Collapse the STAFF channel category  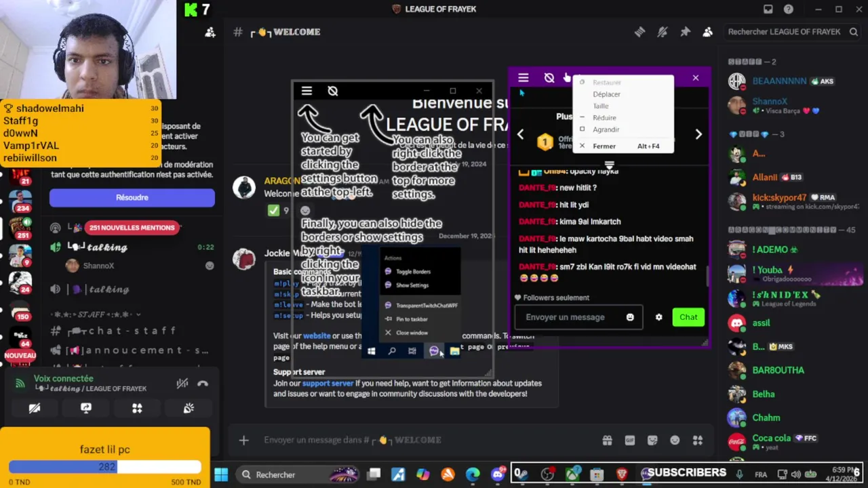96,314
